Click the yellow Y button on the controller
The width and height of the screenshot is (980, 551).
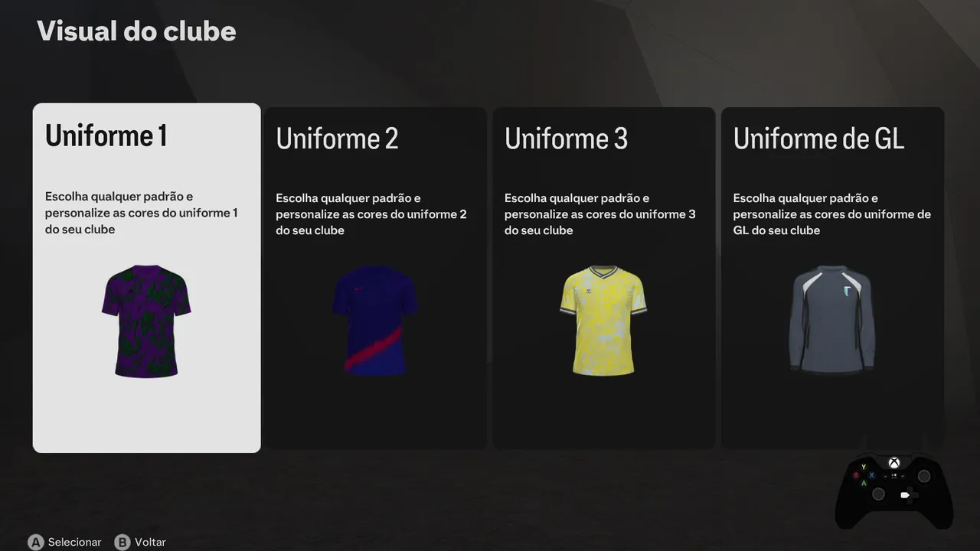tap(864, 467)
